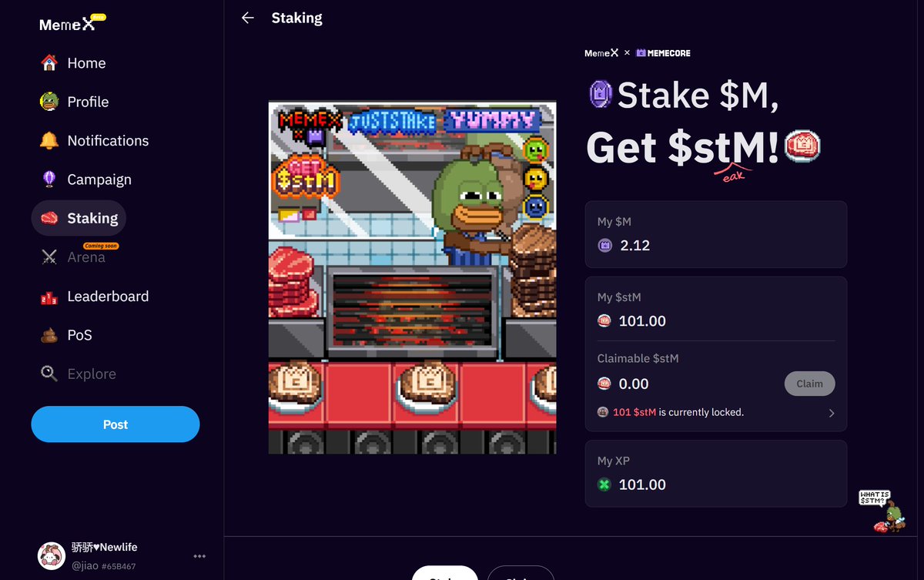924x580 pixels.
Task: Go back using the arrow beside Staking
Action: coord(247,18)
